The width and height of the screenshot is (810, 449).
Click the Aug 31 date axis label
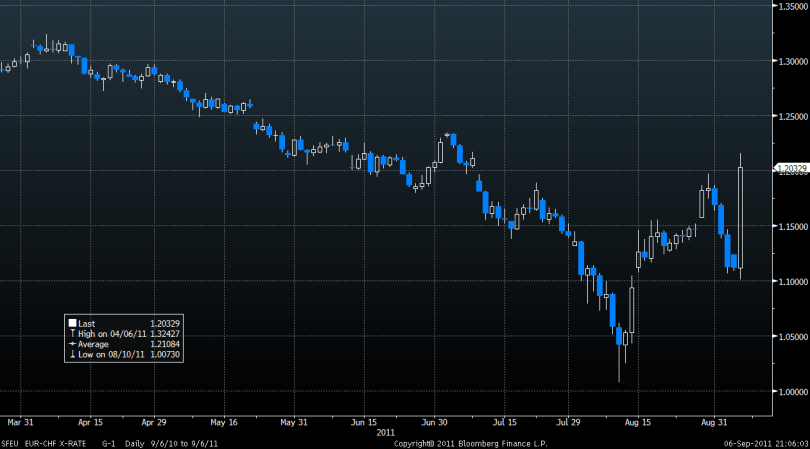pos(714,422)
